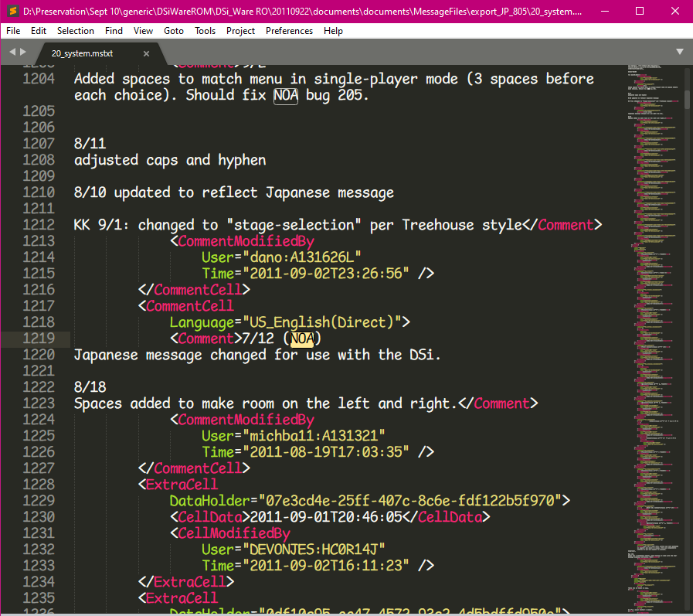This screenshot has height=616, width=693.
Task: Click line number 1235 in gutter
Action: point(39,598)
